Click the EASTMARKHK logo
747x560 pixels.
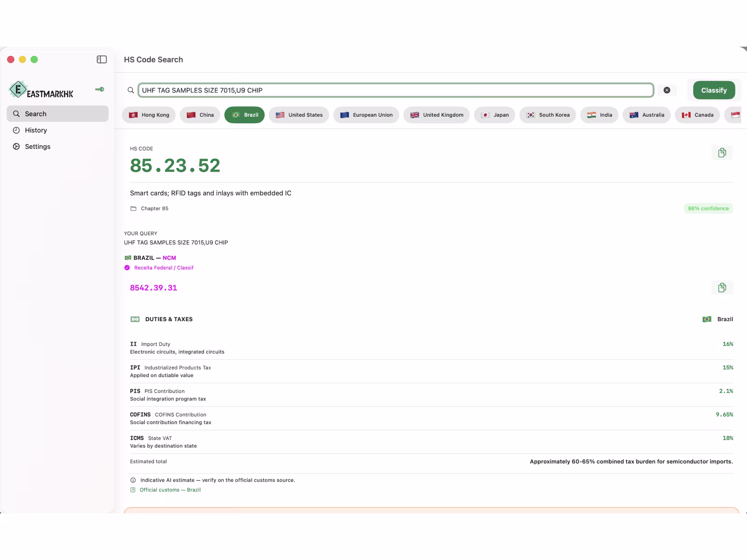41,89
